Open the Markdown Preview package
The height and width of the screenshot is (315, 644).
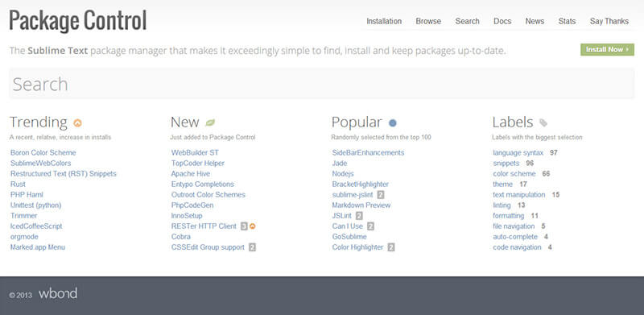pyautogui.click(x=361, y=205)
